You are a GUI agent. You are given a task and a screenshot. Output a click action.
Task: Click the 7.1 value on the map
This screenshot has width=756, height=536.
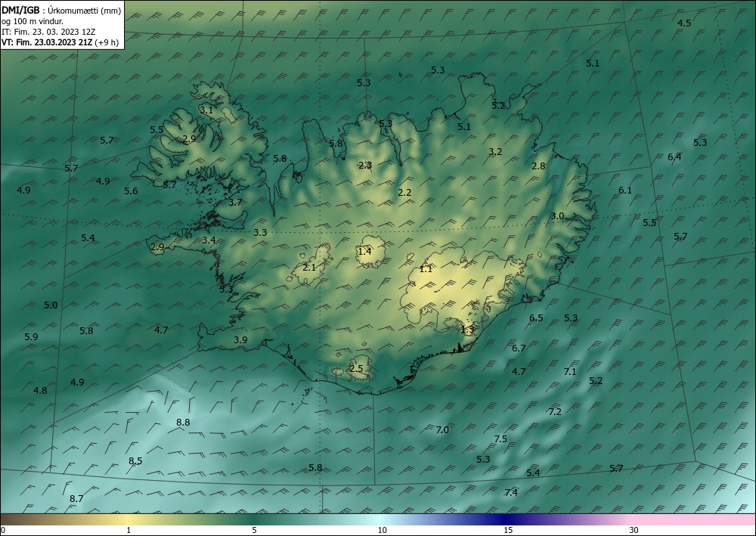tap(570, 372)
